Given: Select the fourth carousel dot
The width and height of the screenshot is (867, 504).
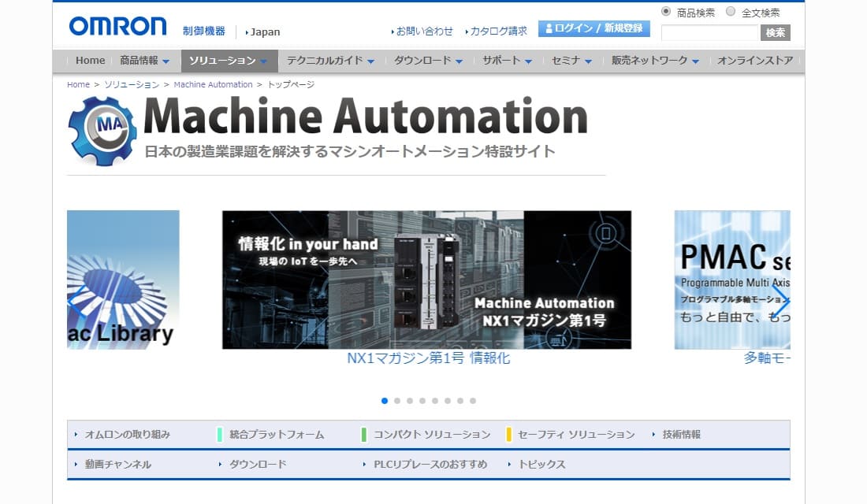Looking at the screenshot, I should [422, 401].
